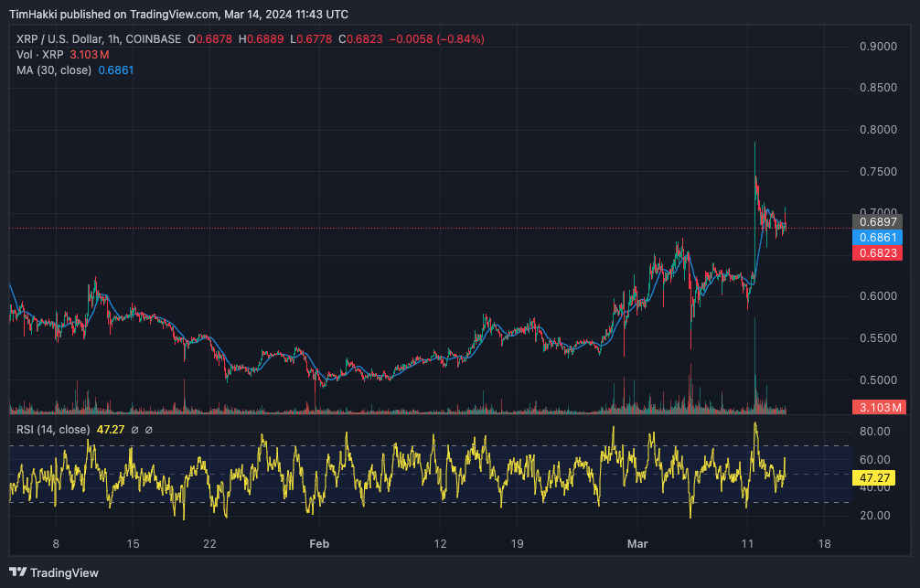Click the 0.5000 price axis tick
Image resolution: width=920 pixels, height=588 pixels.
pos(878,380)
